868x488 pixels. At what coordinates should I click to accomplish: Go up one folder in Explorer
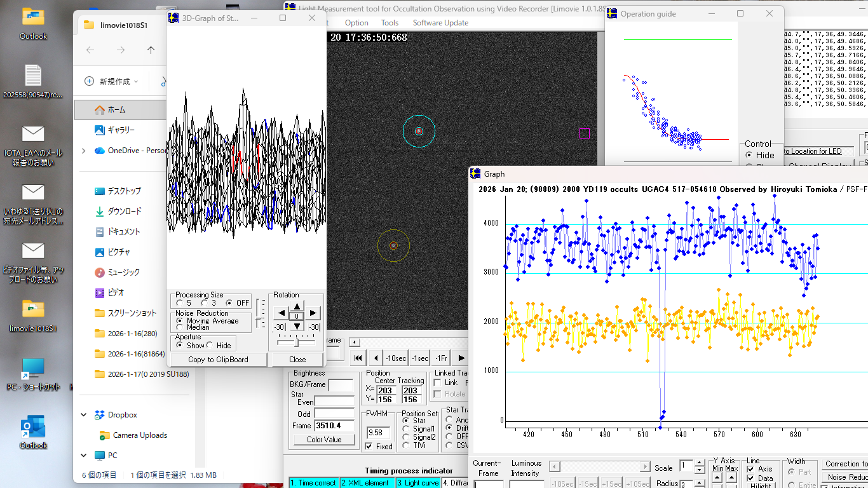click(151, 50)
